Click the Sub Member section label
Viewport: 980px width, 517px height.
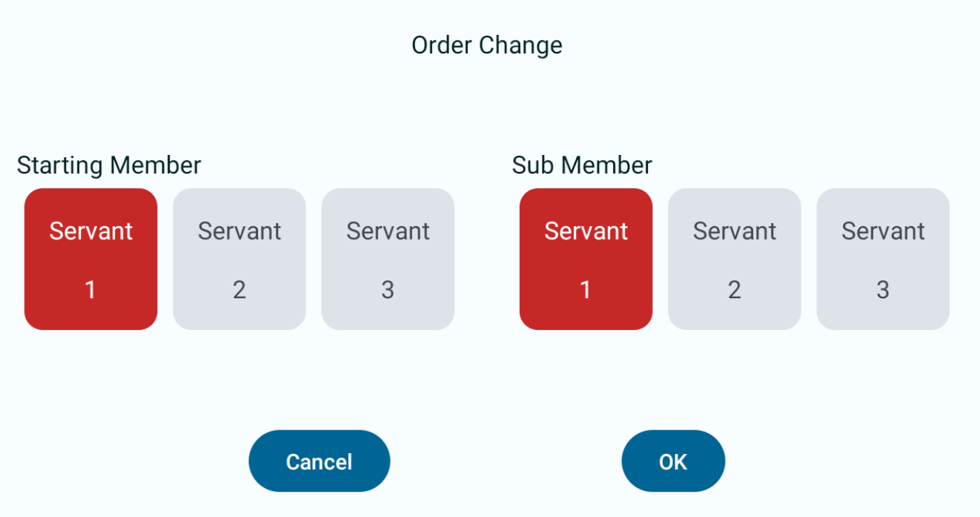[581, 165]
